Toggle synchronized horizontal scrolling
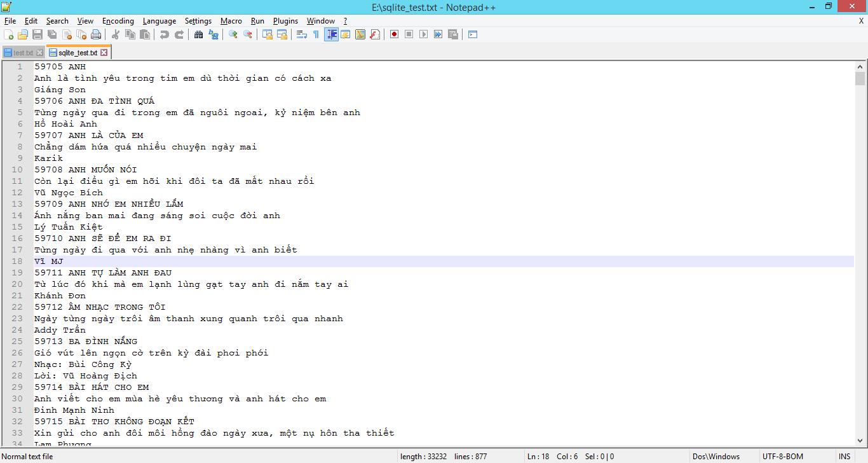Image resolution: width=868 pixels, height=463 pixels. click(x=282, y=34)
